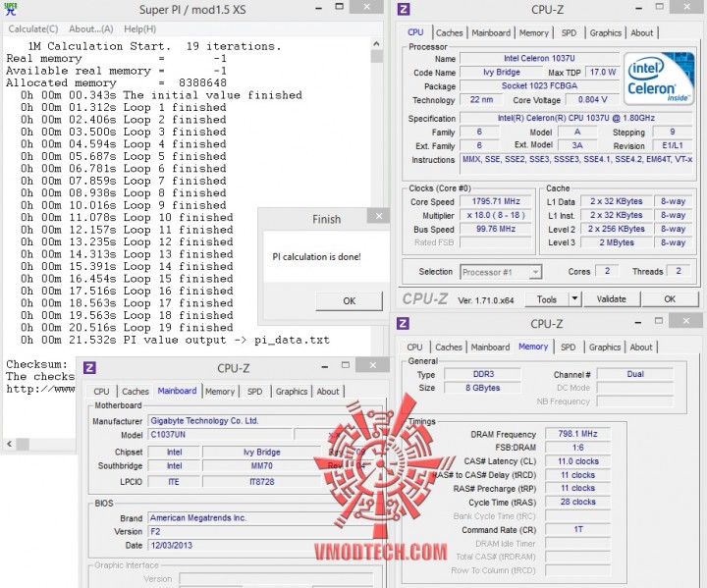Close the Finish dialog
The width and height of the screenshot is (707, 588).
[x=379, y=216]
